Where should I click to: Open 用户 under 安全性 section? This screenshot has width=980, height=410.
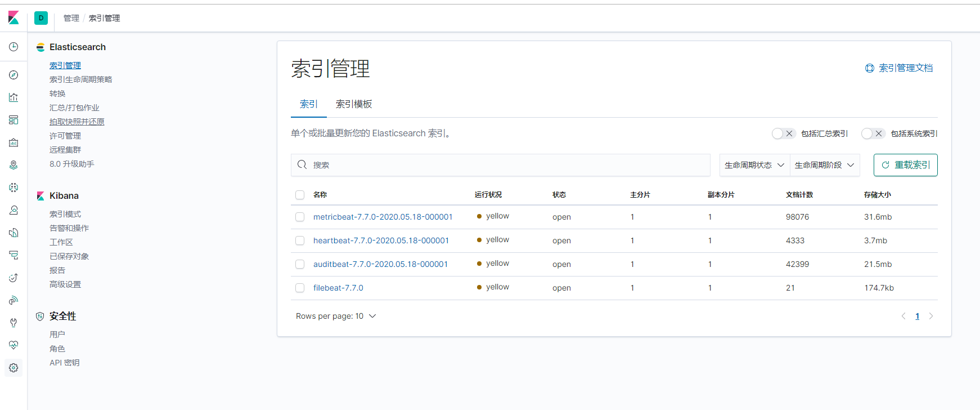tap(57, 335)
